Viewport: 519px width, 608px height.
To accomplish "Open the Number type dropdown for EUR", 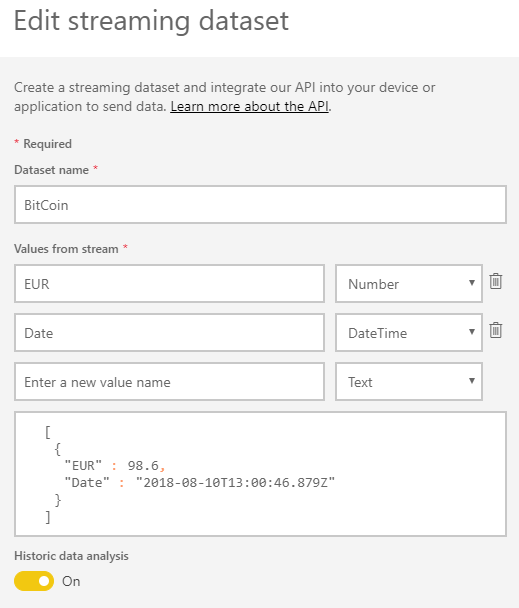I will click(409, 284).
